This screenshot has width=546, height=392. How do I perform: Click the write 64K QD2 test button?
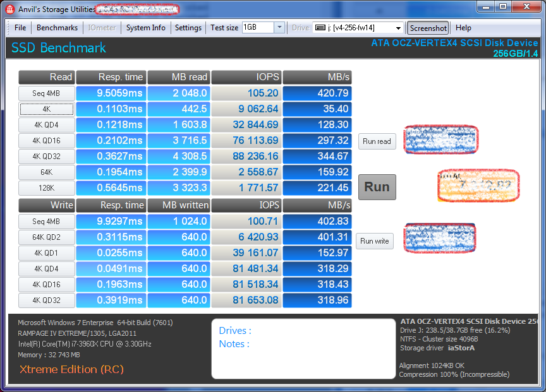(47, 237)
